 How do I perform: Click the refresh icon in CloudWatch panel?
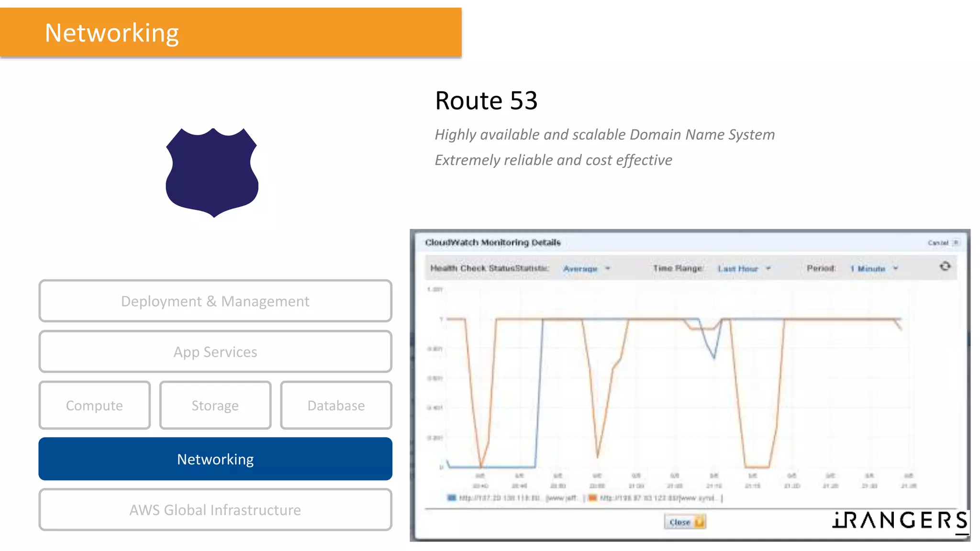tap(945, 266)
